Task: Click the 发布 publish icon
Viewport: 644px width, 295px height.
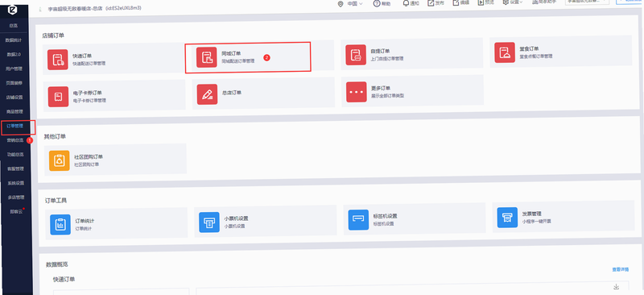Action: click(x=431, y=2)
